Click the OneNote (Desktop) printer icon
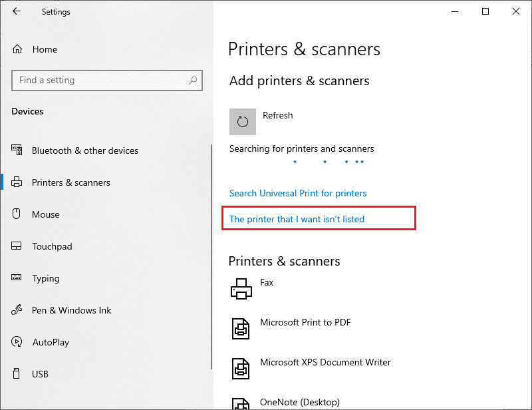 [x=241, y=403]
